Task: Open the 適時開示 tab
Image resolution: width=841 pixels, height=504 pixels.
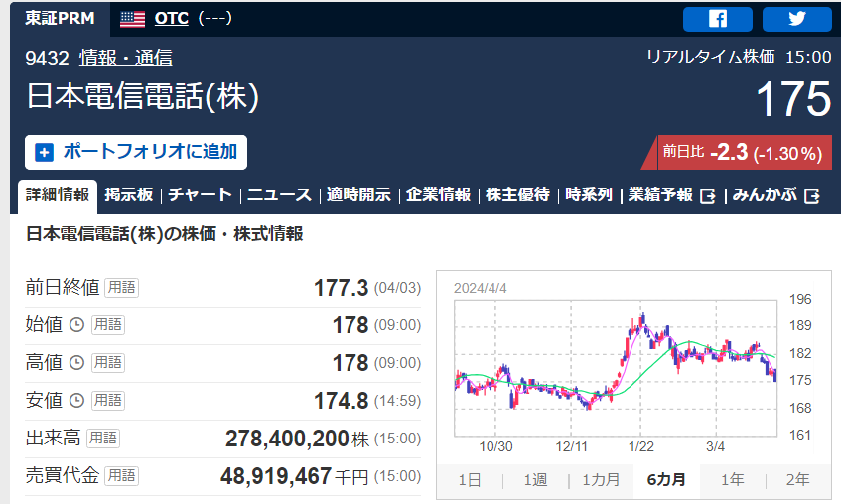Action: click(x=358, y=194)
